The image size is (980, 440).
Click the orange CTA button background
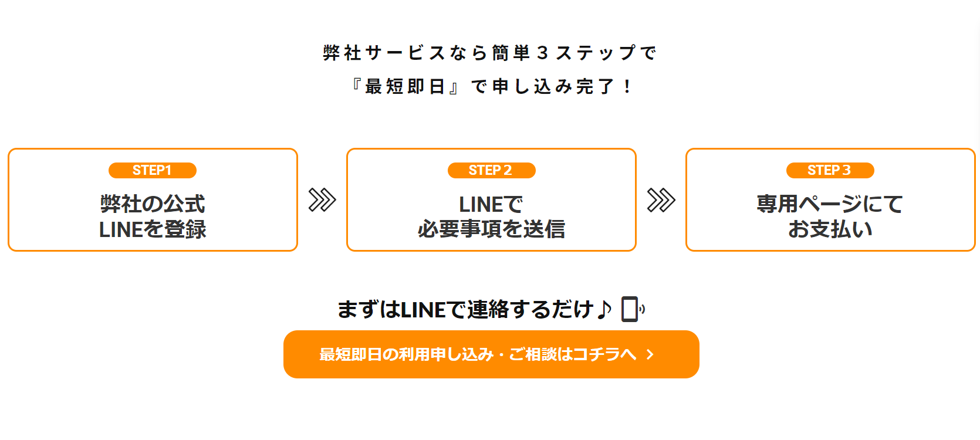491,354
